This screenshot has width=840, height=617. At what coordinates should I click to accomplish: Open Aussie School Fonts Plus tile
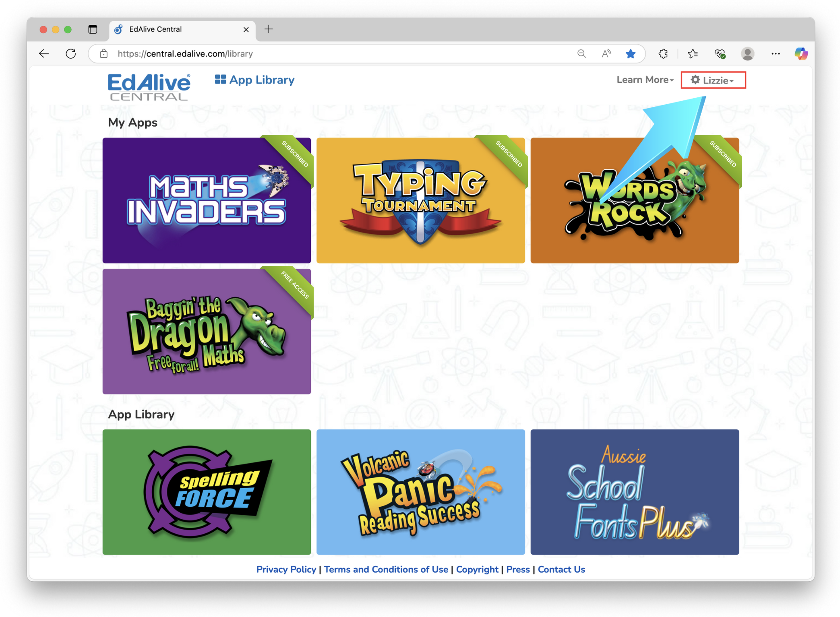[x=634, y=492]
